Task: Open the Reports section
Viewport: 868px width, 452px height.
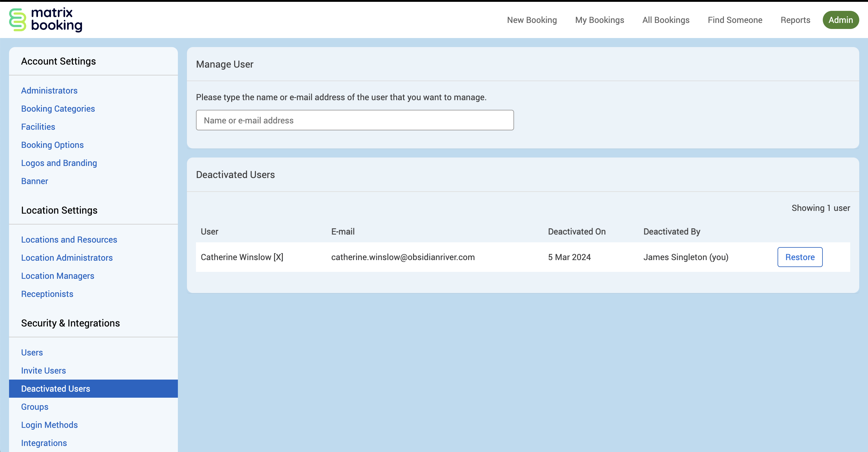Action: 795,20
